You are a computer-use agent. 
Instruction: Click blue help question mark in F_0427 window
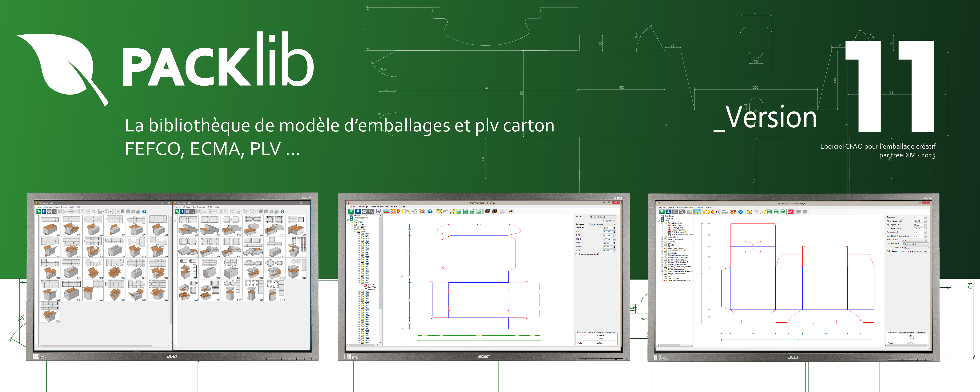[x=430, y=211]
